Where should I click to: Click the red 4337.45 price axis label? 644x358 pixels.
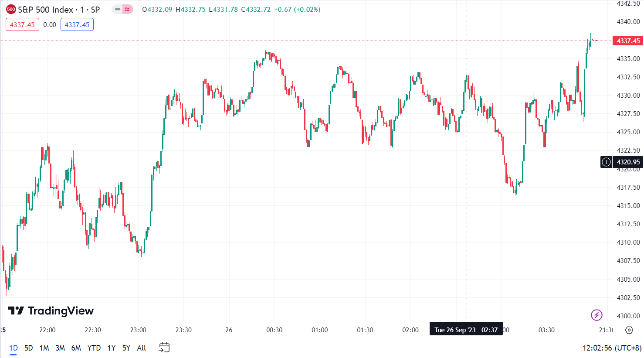628,41
